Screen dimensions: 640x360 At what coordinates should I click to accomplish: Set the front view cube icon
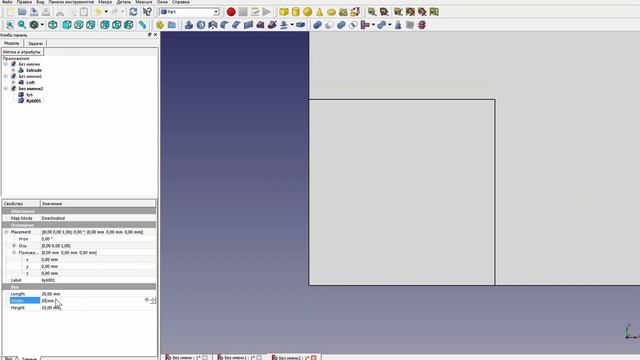pos(67,25)
